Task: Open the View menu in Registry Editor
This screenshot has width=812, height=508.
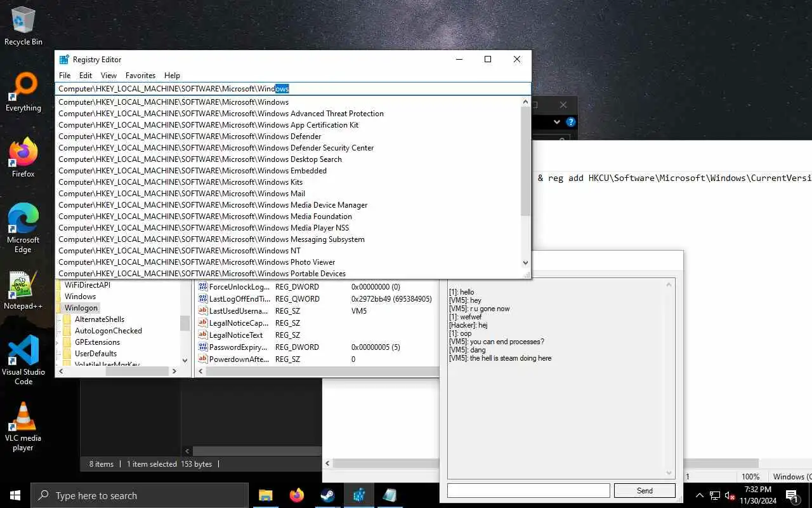Action: coord(108,75)
